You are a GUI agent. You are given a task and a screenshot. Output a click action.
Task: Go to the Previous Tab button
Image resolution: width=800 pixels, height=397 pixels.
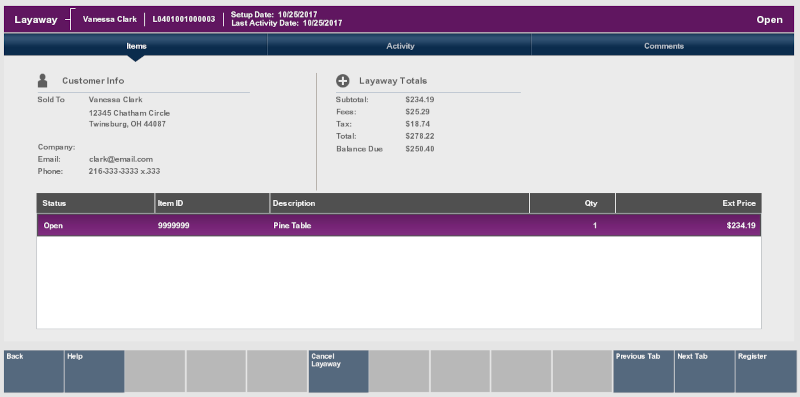point(643,371)
